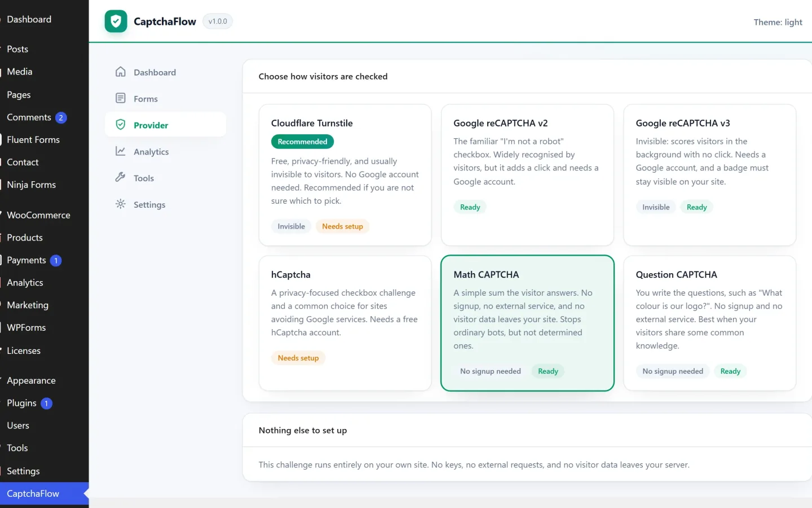
Task: Open Payments in admin sidebar
Action: click(44, 260)
